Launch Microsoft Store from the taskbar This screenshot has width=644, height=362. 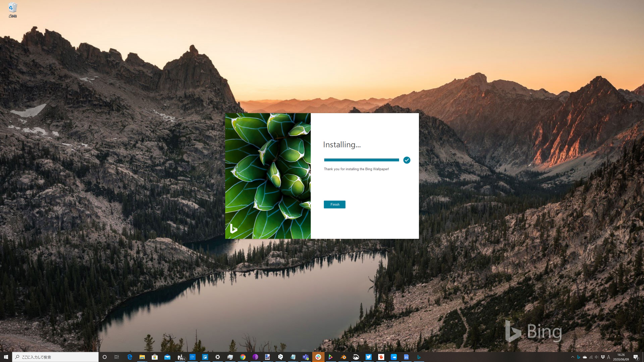click(155, 357)
